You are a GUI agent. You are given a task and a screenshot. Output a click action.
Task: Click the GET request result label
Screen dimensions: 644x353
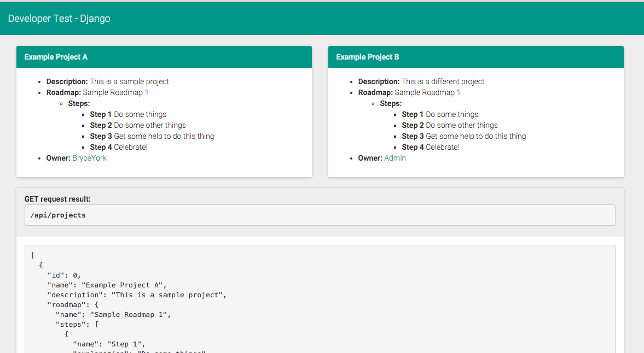click(57, 199)
